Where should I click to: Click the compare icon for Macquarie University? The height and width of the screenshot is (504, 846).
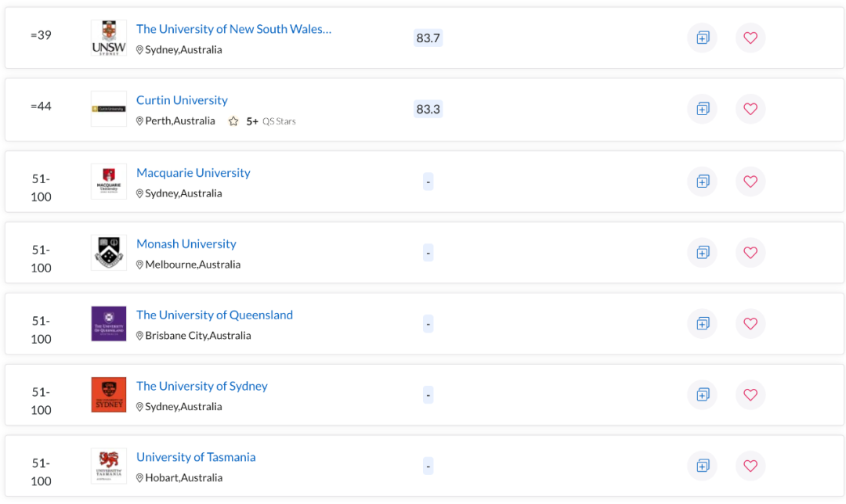(702, 181)
